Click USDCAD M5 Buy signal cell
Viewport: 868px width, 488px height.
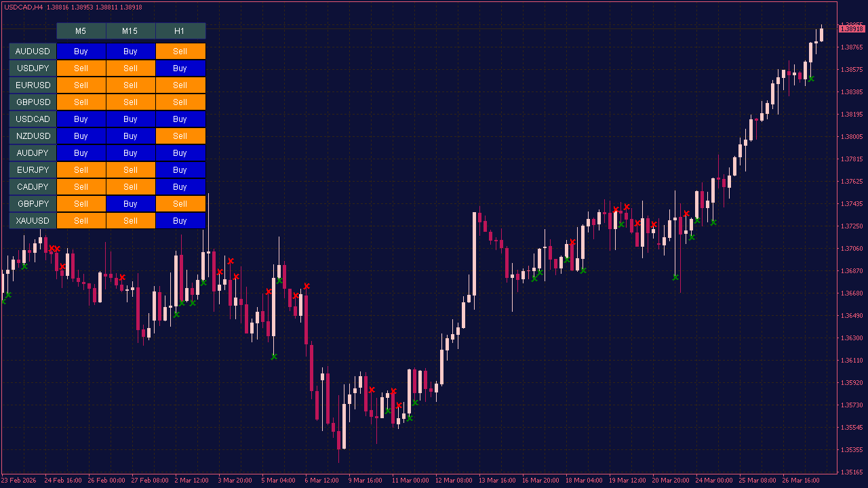[x=81, y=119]
